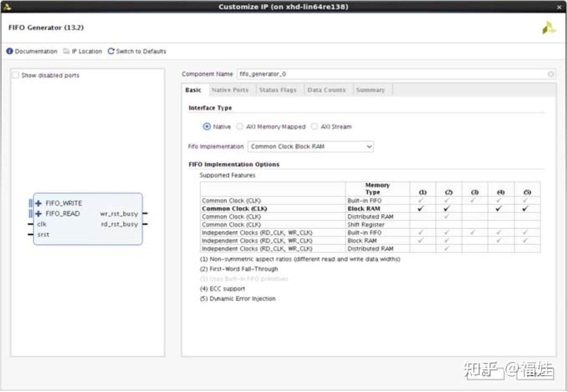Select AXI Memory Mapped interface type
The height and width of the screenshot is (392, 567).
[x=240, y=127]
